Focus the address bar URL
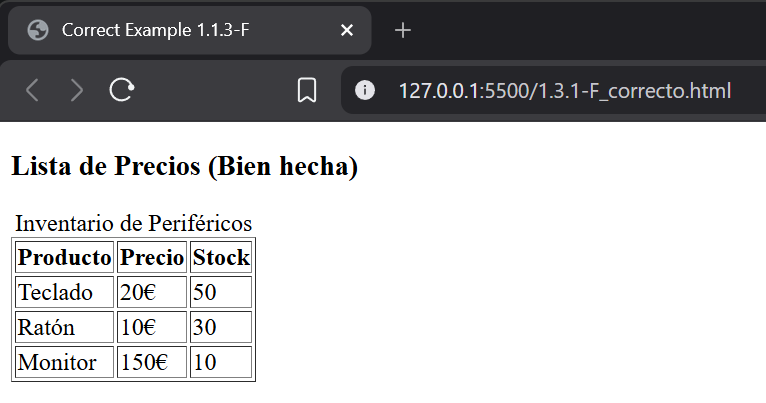 click(564, 91)
